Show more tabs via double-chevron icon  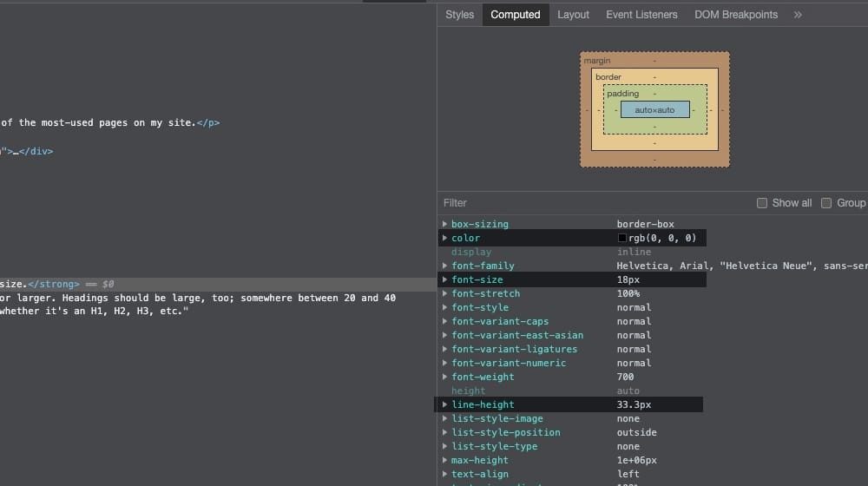[x=798, y=15]
